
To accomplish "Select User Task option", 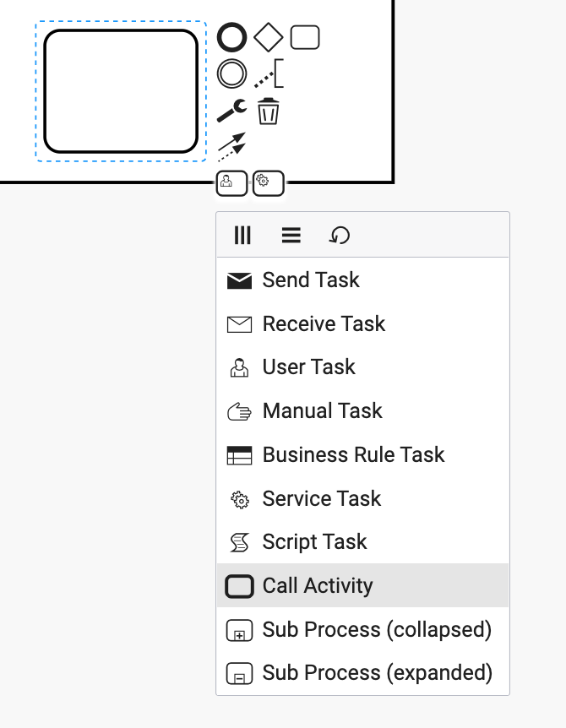I will coord(362,367).
